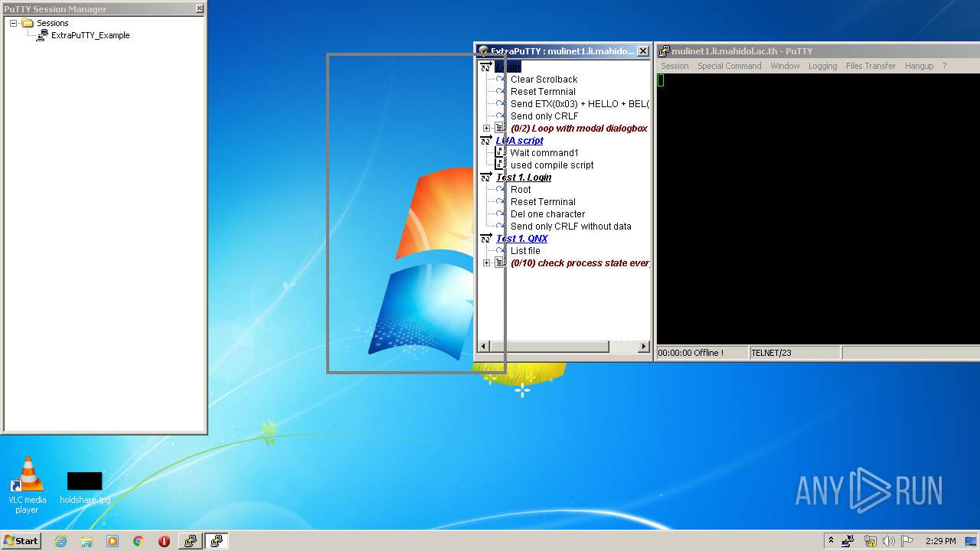Open the volume tray icon
The height and width of the screenshot is (551, 980).
(889, 541)
